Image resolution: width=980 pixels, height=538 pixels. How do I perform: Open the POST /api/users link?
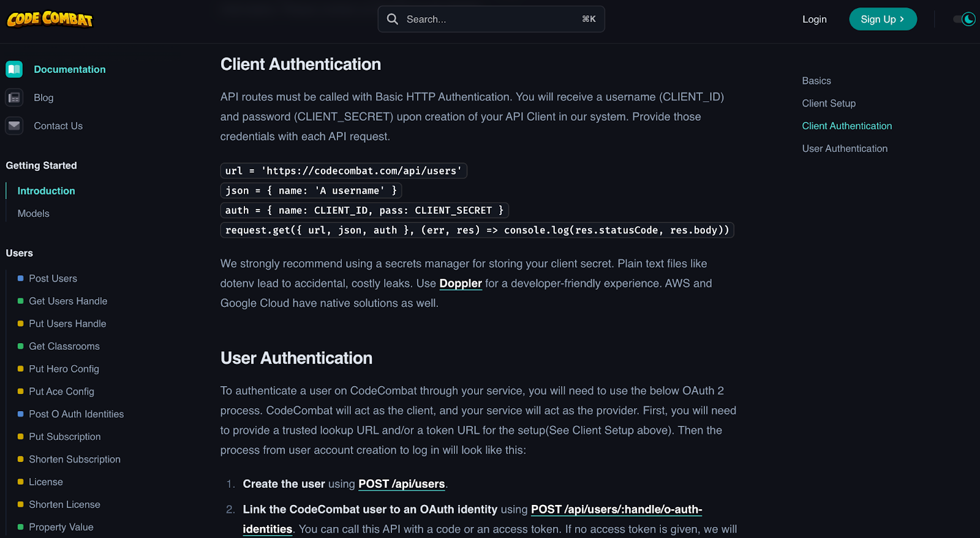tap(402, 484)
